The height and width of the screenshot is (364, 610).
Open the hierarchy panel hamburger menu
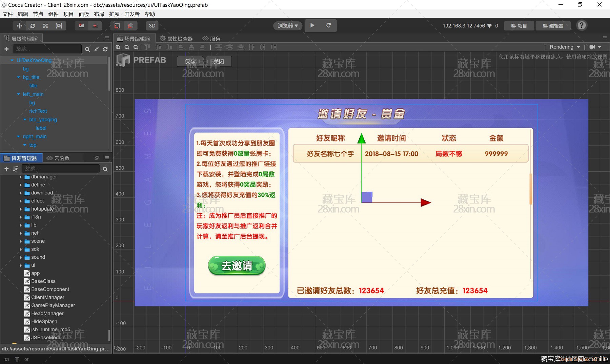[107, 38]
